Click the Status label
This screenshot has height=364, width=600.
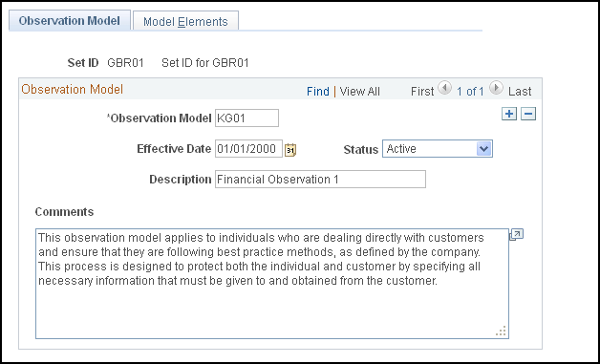(361, 149)
